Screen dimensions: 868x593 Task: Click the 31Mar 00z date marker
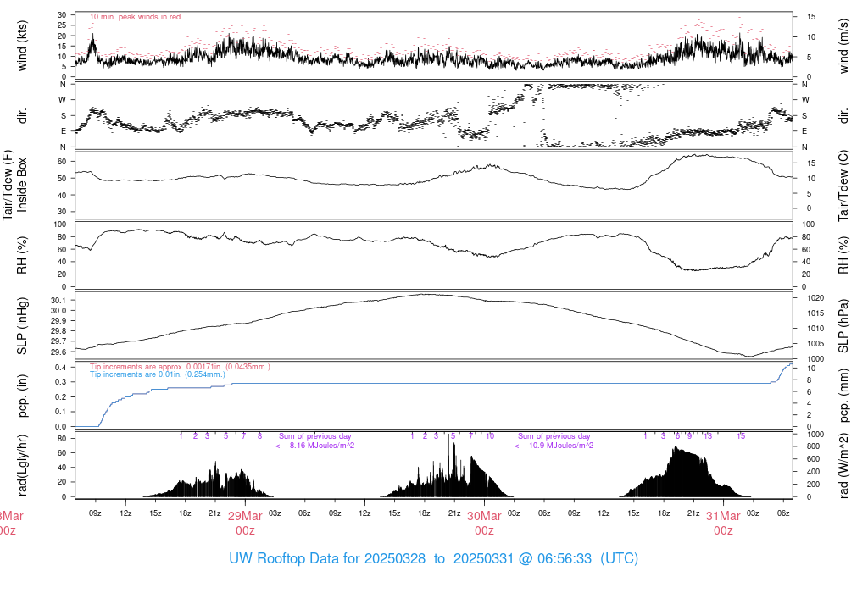pos(724,523)
